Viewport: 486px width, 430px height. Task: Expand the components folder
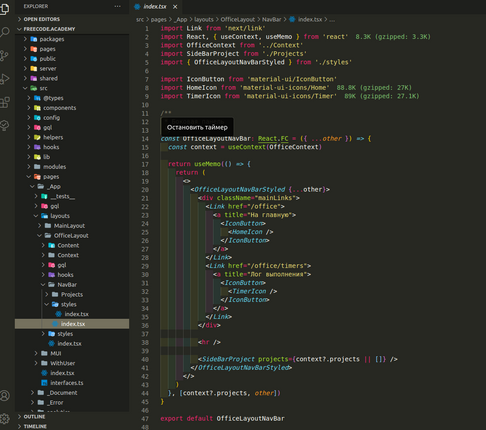(59, 108)
